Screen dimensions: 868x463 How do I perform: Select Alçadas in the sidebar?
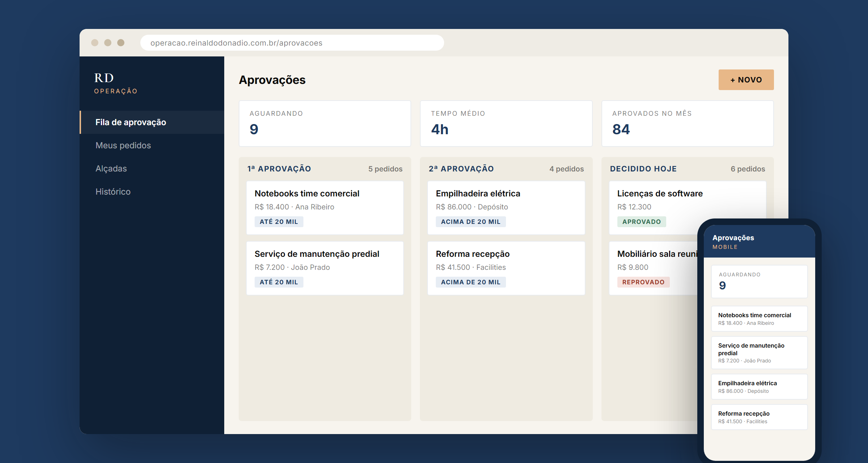click(152, 169)
